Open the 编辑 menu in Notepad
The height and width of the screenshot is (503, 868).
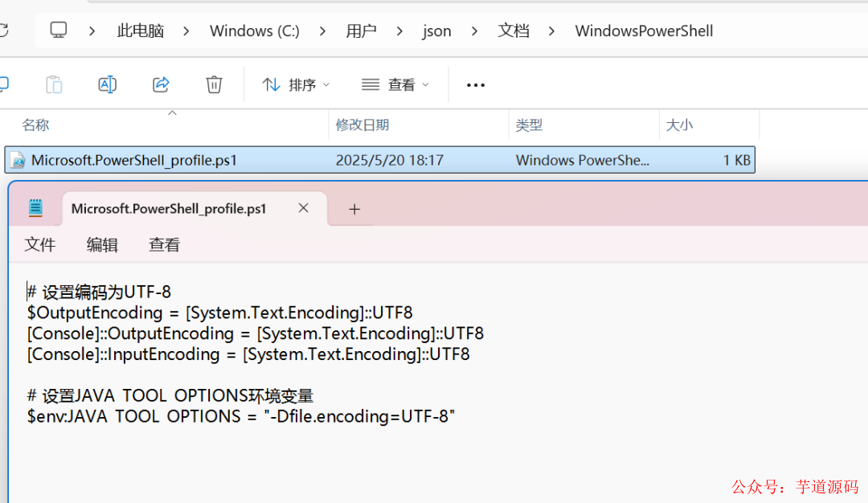(102, 244)
